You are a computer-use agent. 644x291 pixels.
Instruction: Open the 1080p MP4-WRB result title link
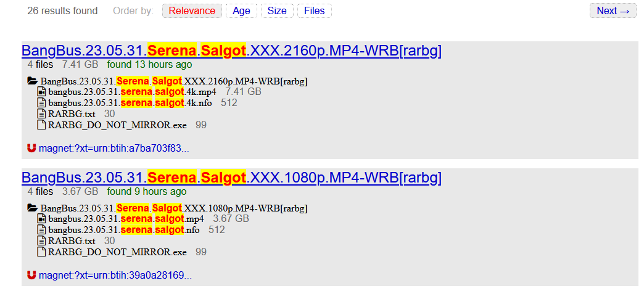(232, 178)
